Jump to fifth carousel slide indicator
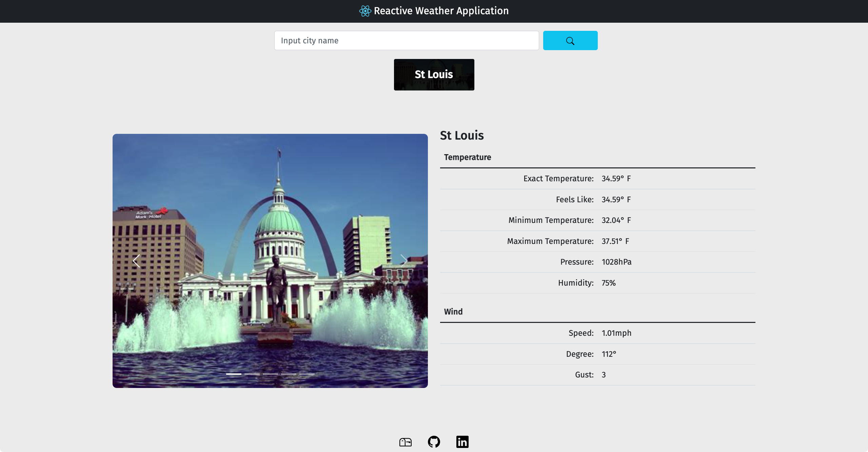The height and width of the screenshot is (452, 868). 307,374
